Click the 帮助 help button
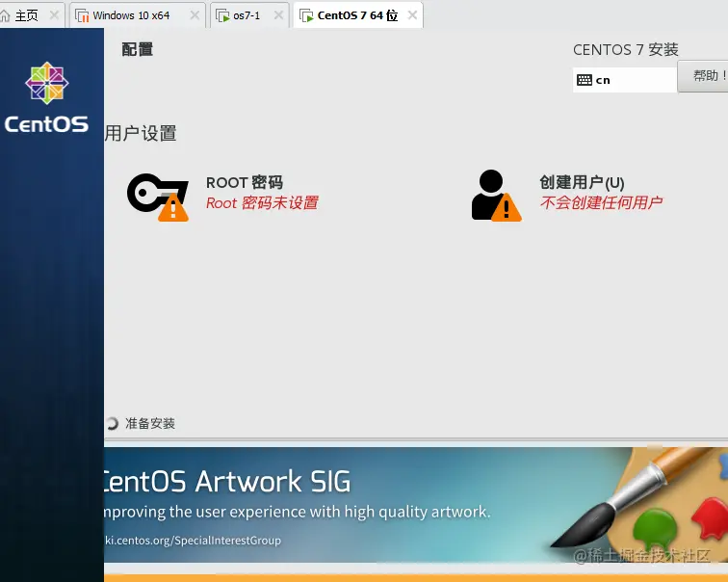This screenshot has height=582, width=728. pos(703,76)
